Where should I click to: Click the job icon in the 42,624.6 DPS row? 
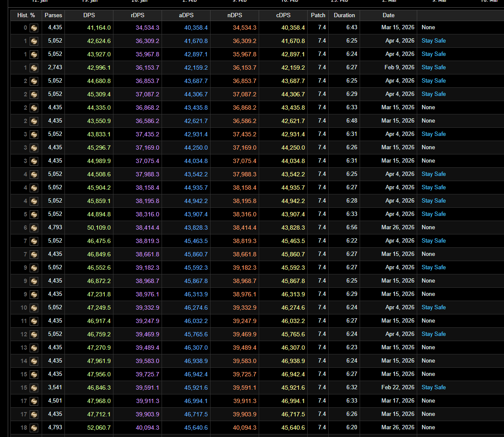point(34,41)
